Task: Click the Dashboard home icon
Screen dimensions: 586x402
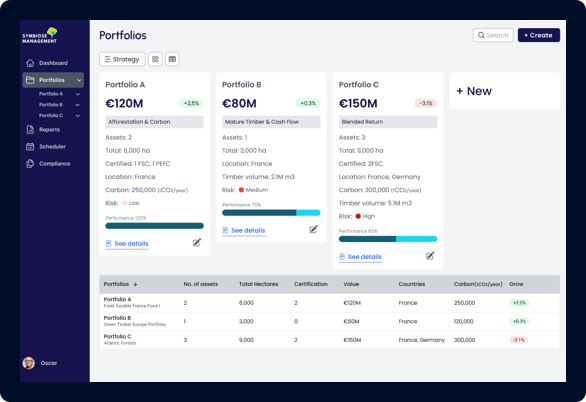Action: click(x=30, y=63)
